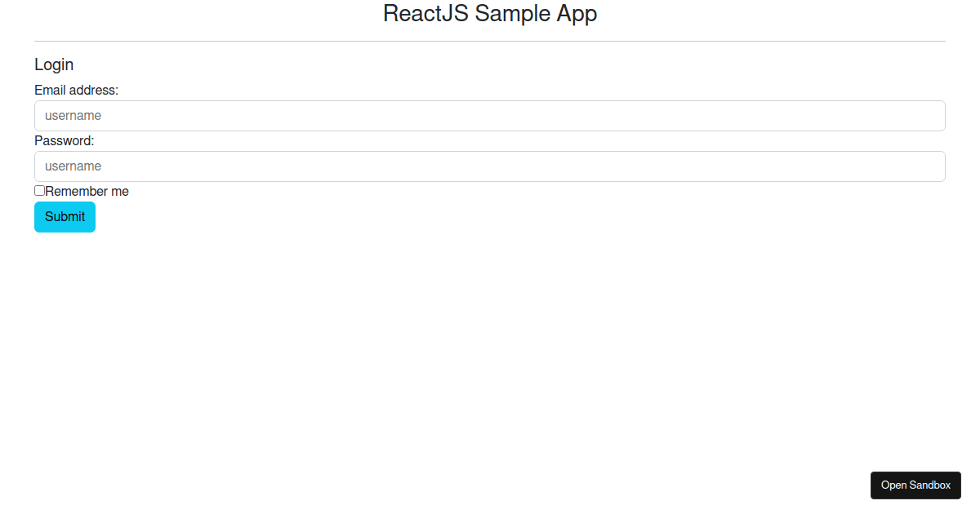Viewport: 980px width, 514px height.
Task: Open the sandbox via corner button
Action: click(915, 485)
